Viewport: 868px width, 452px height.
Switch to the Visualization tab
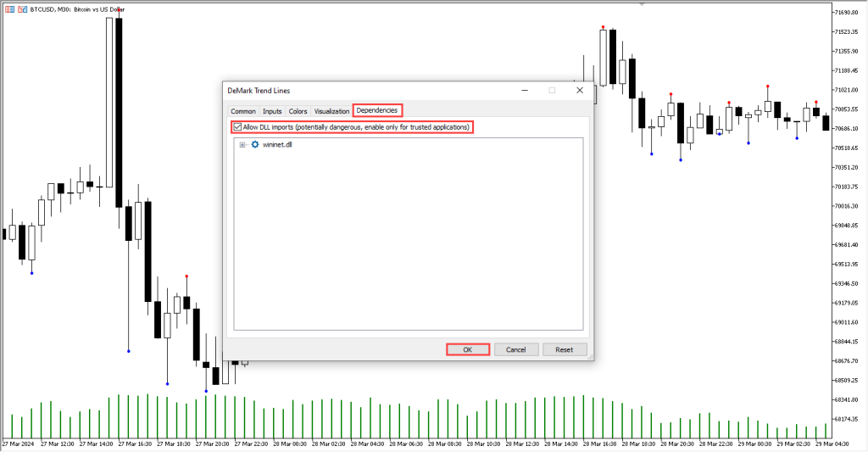[x=331, y=111]
